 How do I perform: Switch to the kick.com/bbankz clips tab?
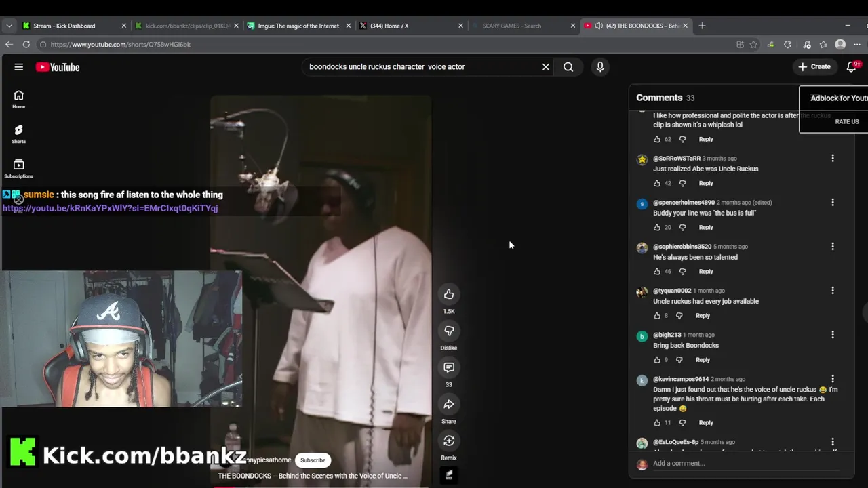187,26
